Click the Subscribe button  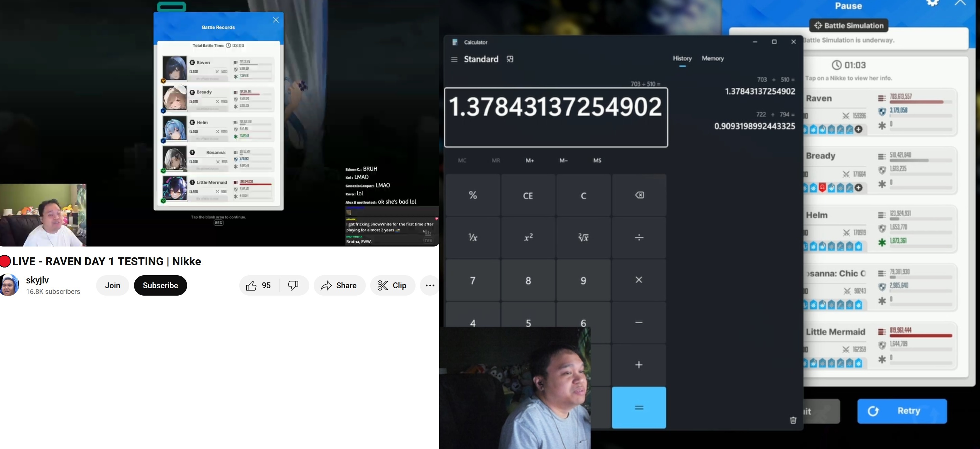(160, 285)
